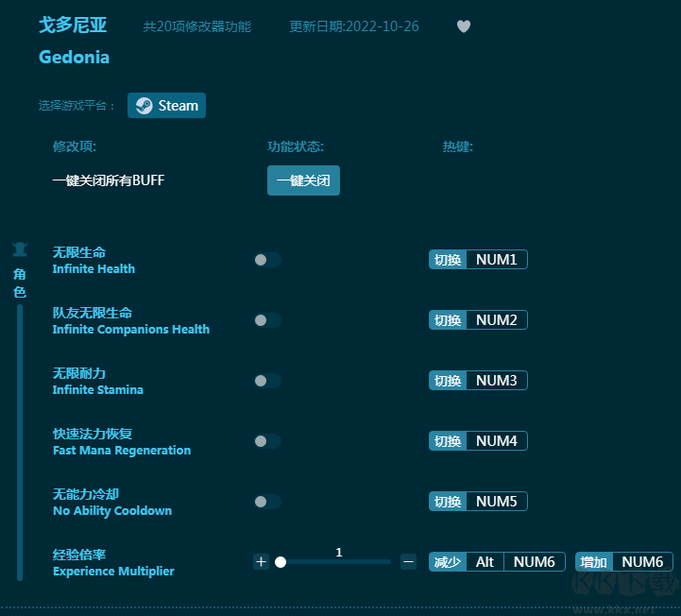Click the character helmet icon in sidebar

[20, 249]
